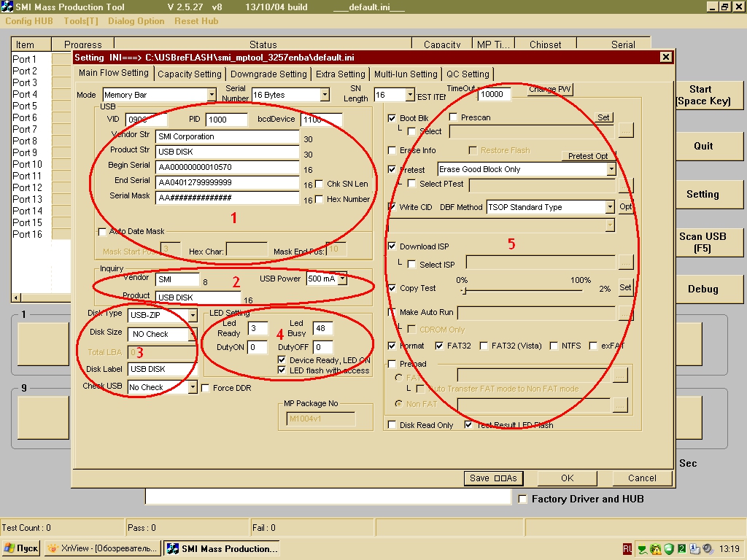Expand Disk Size NO Check dropdown
Viewport: 747px width, 560px height.
193,334
